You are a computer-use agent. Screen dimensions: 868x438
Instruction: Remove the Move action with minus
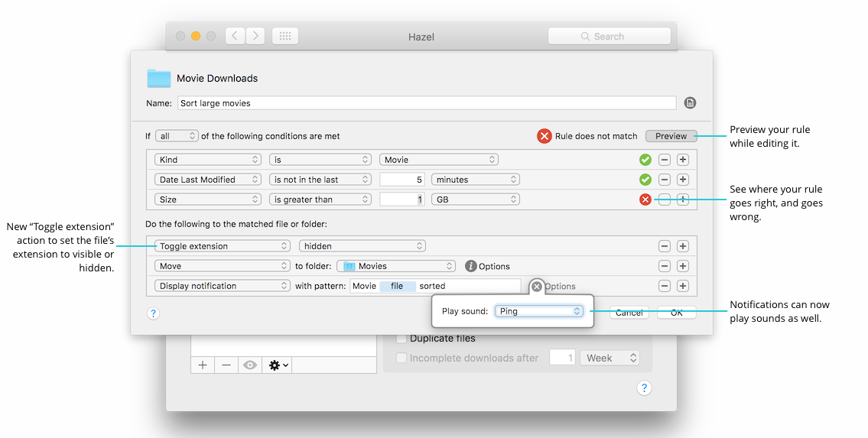coord(665,266)
